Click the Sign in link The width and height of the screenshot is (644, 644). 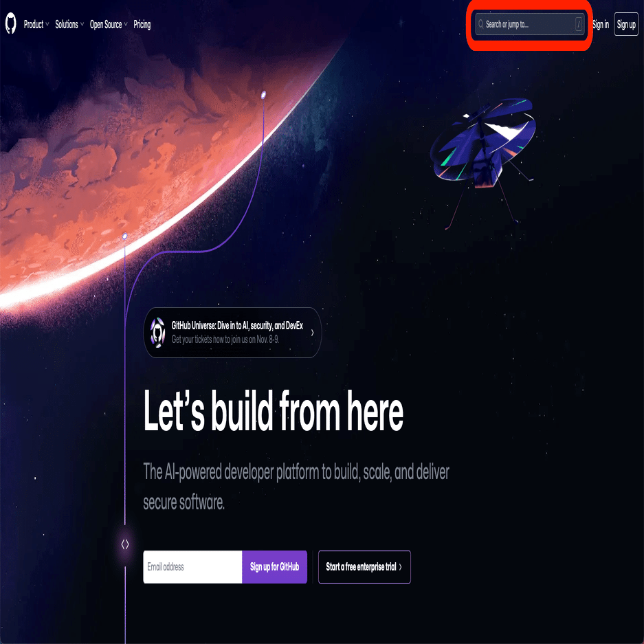click(x=601, y=25)
